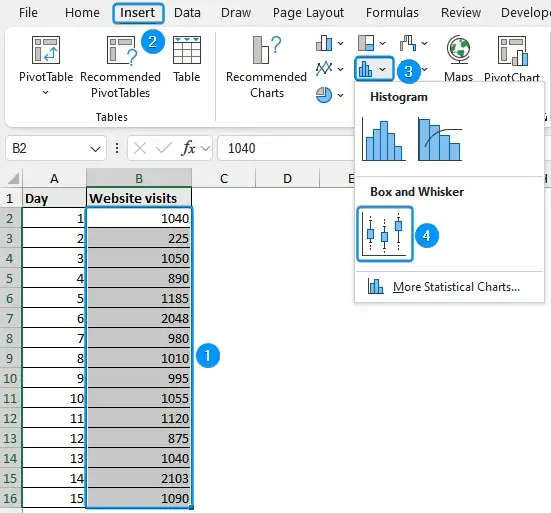Viewport: 551px width, 513px height.
Task: Click cell containing 980
Action: tap(139, 338)
